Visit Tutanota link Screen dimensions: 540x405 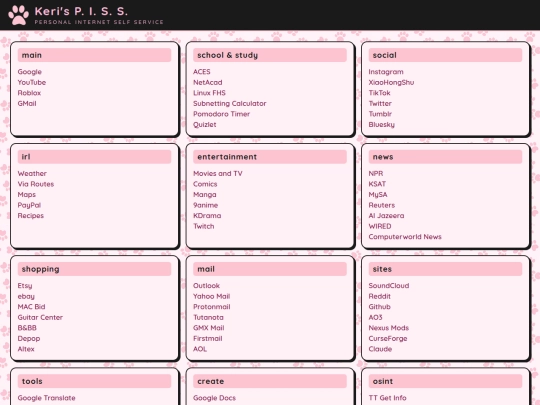[208, 318]
